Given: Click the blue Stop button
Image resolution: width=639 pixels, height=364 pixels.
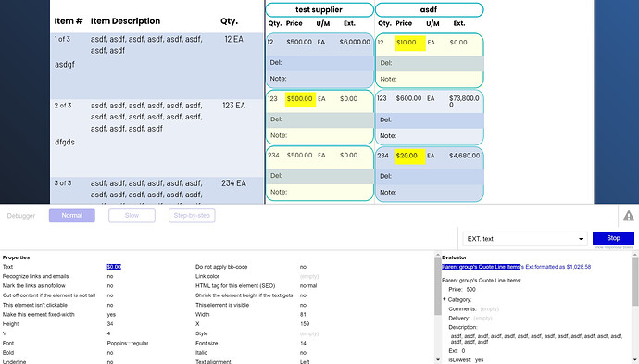Looking at the screenshot, I should click(613, 238).
